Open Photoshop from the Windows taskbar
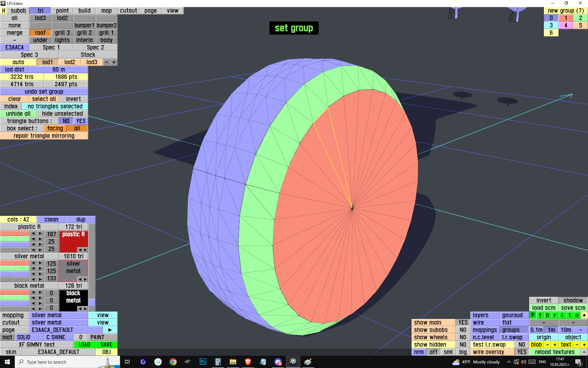The height and width of the screenshot is (368, 588). [203, 362]
